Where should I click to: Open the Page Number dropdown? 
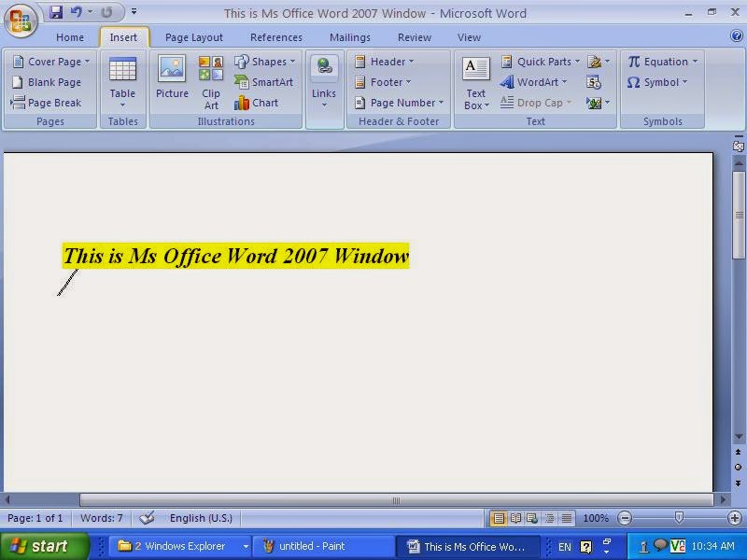click(x=400, y=103)
